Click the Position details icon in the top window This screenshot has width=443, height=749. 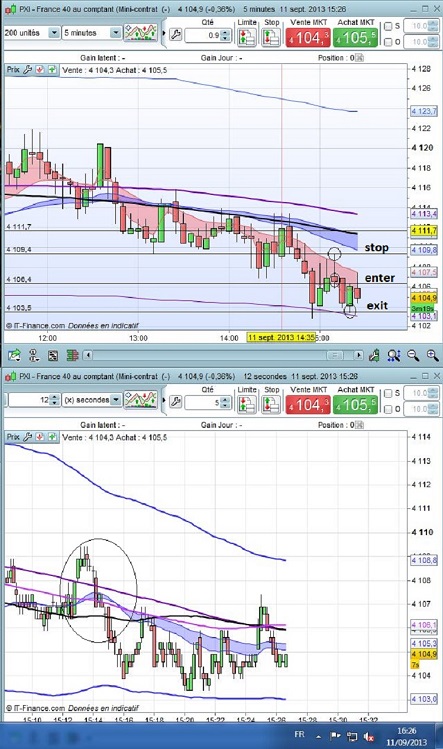click(359, 58)
